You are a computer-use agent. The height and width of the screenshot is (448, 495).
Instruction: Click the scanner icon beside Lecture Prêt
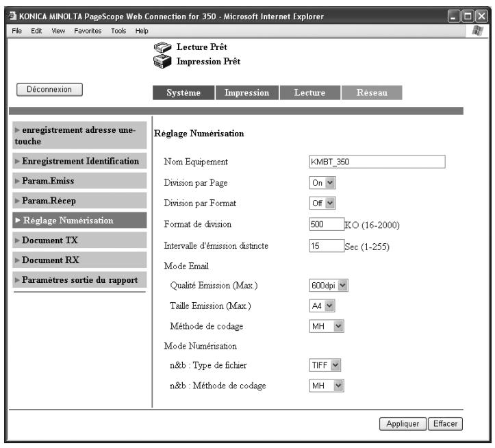(162, 47)
